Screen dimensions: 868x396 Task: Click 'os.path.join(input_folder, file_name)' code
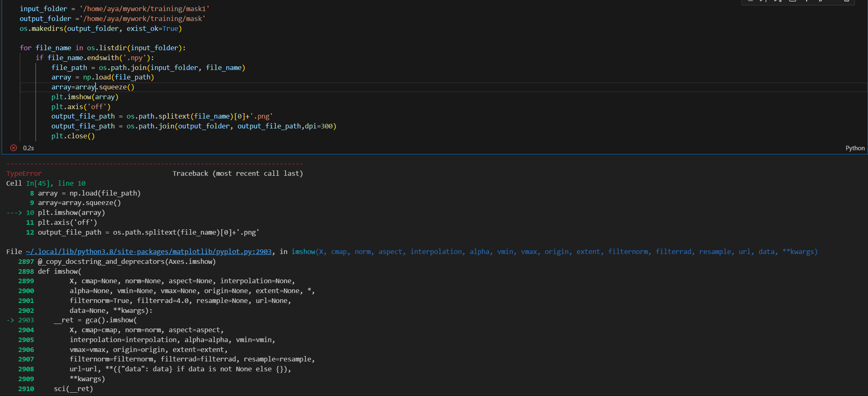click(x=172, y=68)
